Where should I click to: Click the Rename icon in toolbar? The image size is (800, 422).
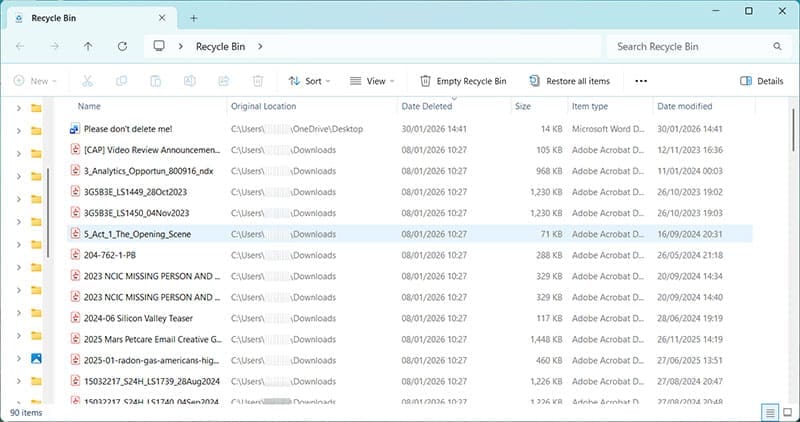click(190, 81)
